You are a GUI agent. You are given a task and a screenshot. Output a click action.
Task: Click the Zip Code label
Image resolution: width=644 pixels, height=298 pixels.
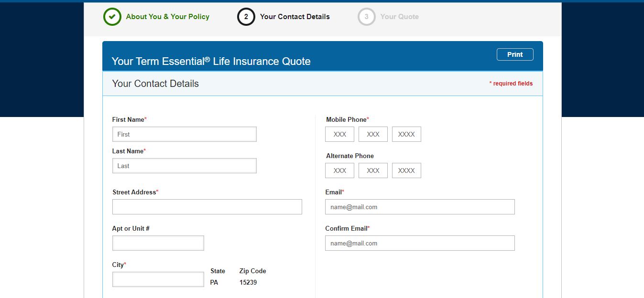coord(252,271)
